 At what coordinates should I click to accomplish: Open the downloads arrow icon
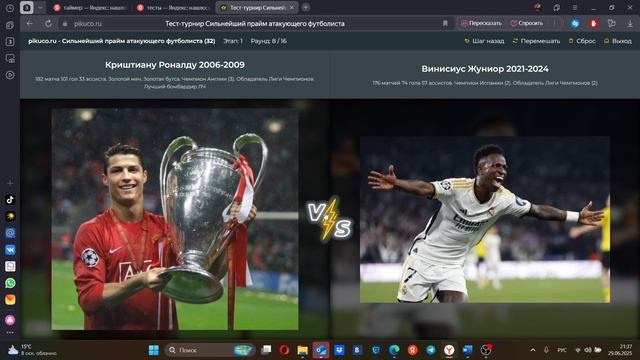(630, 24)
